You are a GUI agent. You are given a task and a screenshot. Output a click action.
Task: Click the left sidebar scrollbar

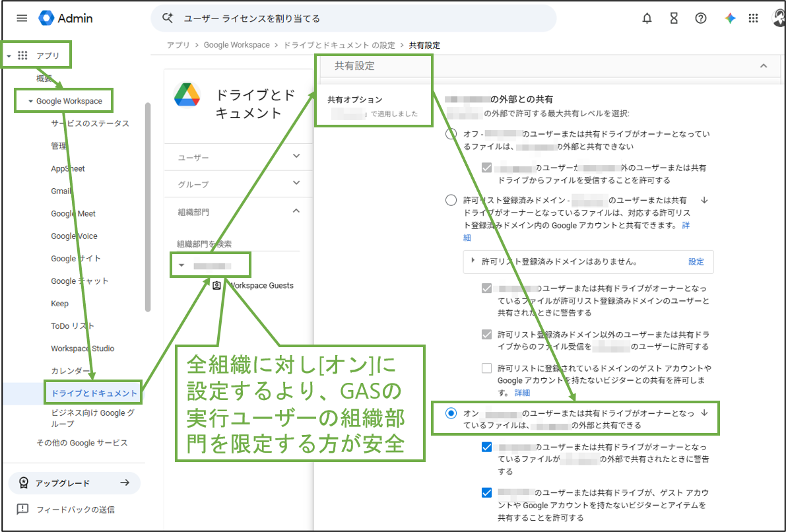(x=147, y=207)
